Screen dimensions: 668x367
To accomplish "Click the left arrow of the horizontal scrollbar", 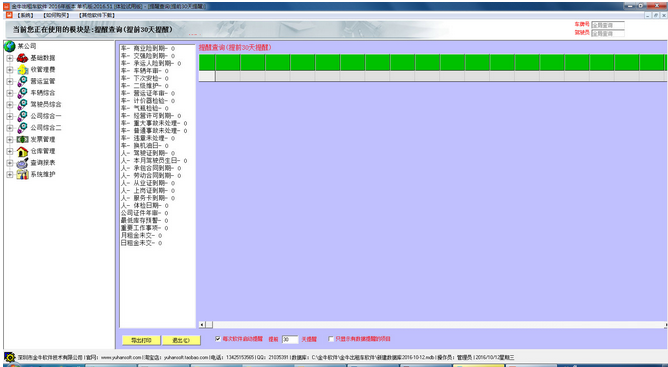I will (x=202, y=325).
